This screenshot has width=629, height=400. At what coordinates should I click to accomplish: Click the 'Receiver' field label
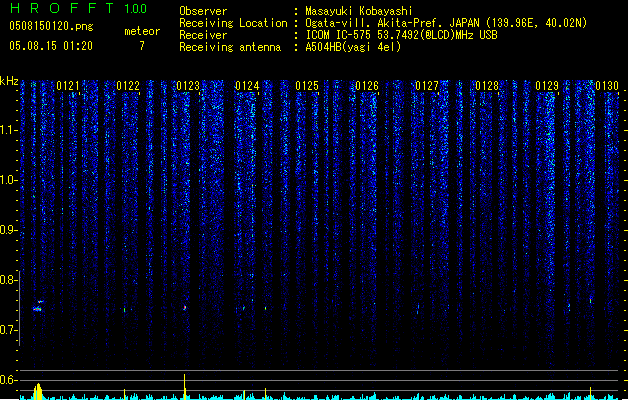point(203,35)
